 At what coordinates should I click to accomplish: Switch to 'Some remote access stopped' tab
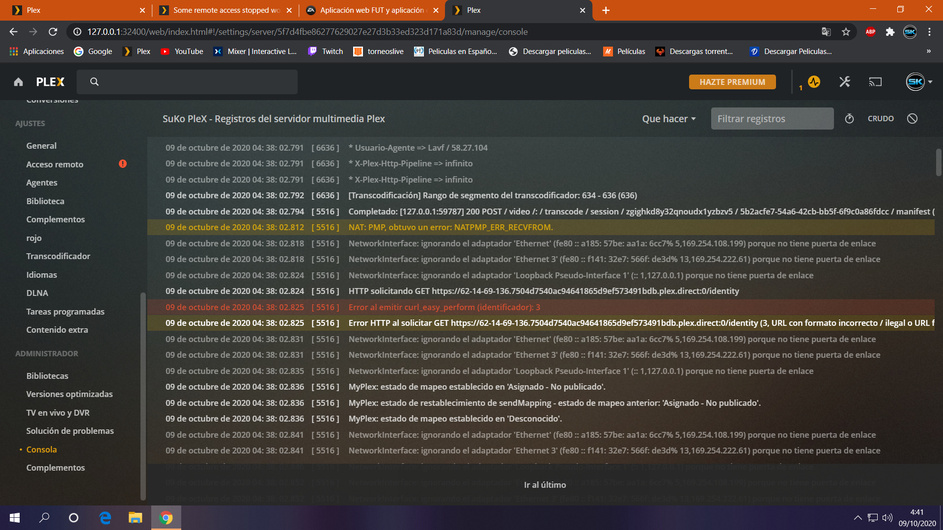224,10
